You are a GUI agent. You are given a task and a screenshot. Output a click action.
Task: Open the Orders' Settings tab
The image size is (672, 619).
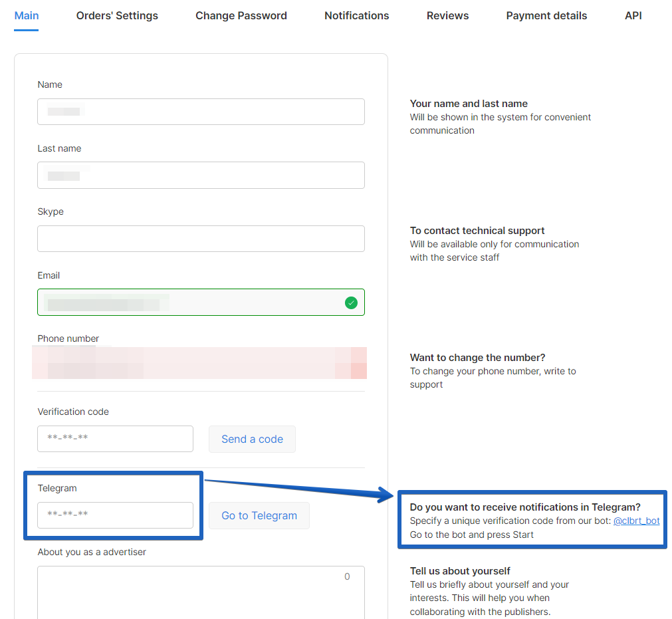(x=117, y=15)
